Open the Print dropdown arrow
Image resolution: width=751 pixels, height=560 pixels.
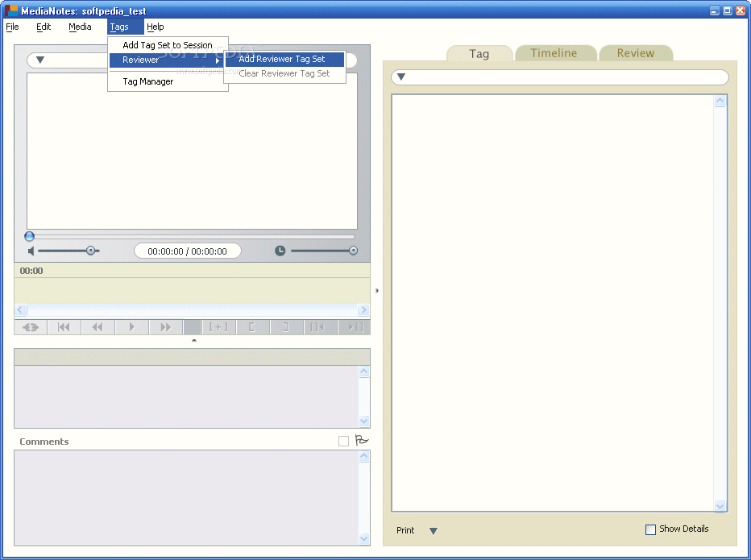tap(434, 531)
